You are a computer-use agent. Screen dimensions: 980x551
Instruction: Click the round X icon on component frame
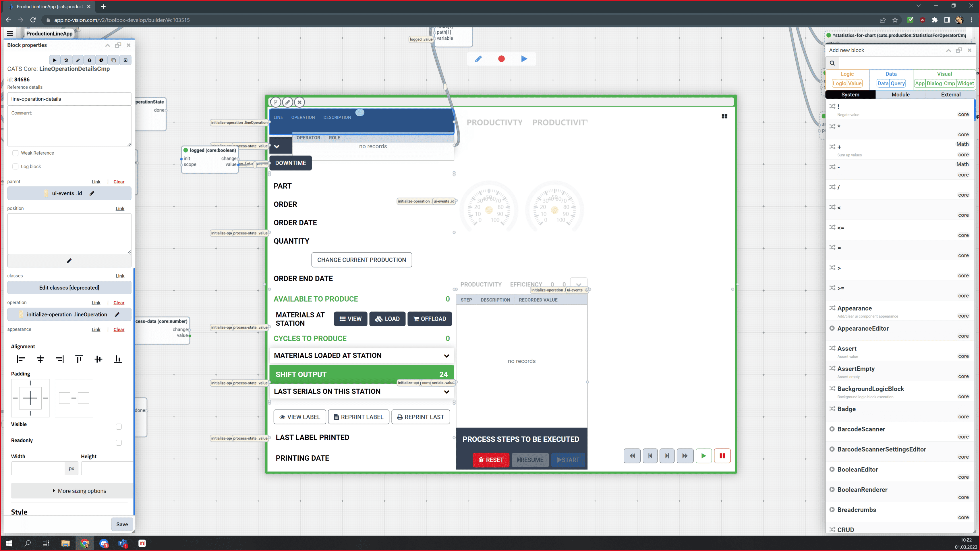point(299,102)
